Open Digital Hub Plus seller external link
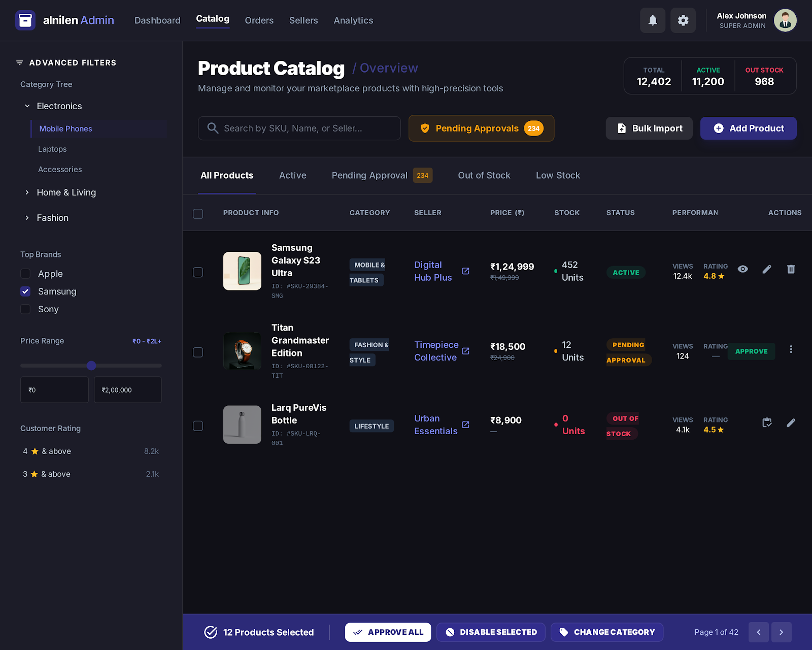 pyautogui.click(x=465, y=271)
